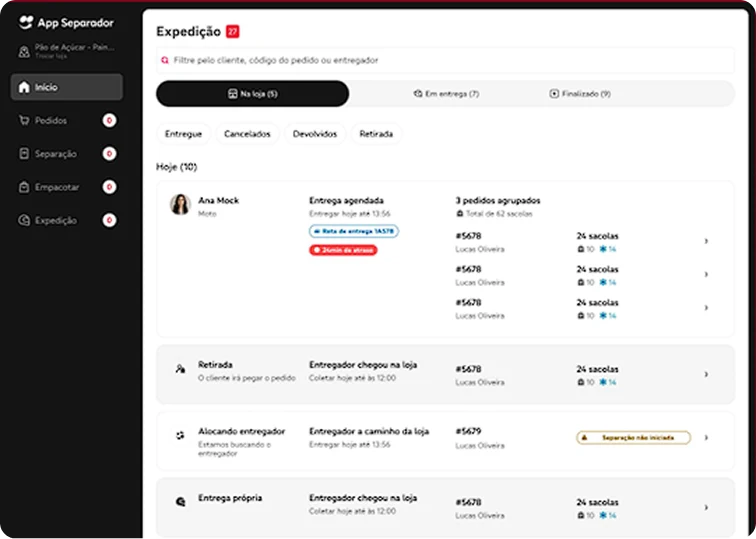Expand order #5679 row chevron
The height and width of the screenshot is (539, 756).
pos(706,437)
